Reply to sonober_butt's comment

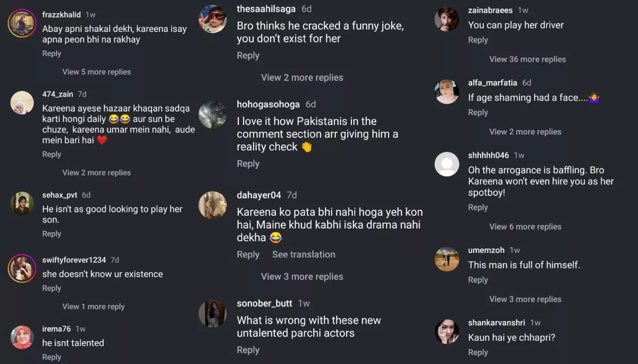pos(248,350)
